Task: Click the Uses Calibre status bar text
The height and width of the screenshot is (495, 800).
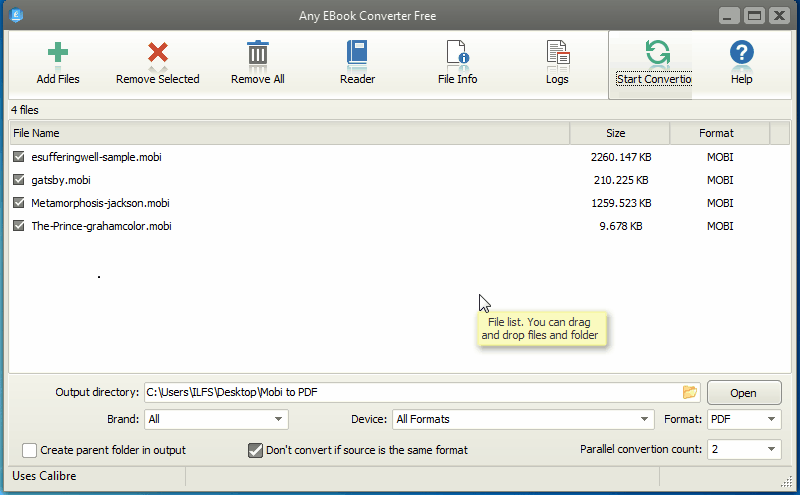Action: pyautogui.click(x=44, y=476)
